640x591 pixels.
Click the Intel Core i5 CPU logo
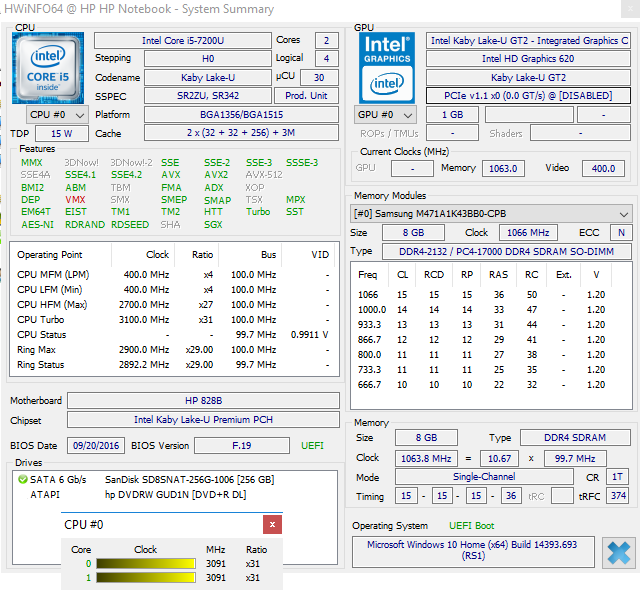pyautogui.click(x=48, y=68)
